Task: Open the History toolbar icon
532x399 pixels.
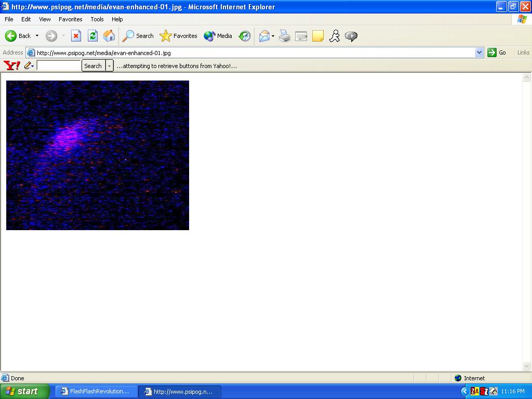Action: pos(245,36)
